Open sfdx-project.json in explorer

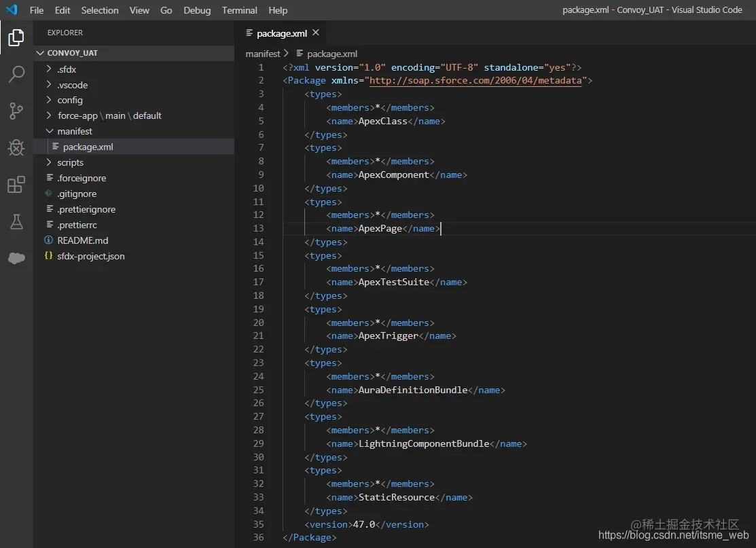click(90, 256)
